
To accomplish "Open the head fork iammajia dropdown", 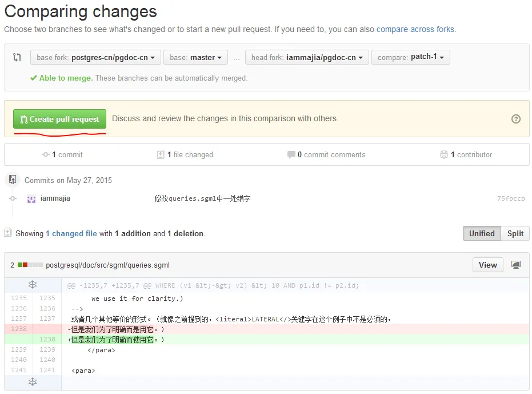I will point(307,57).
